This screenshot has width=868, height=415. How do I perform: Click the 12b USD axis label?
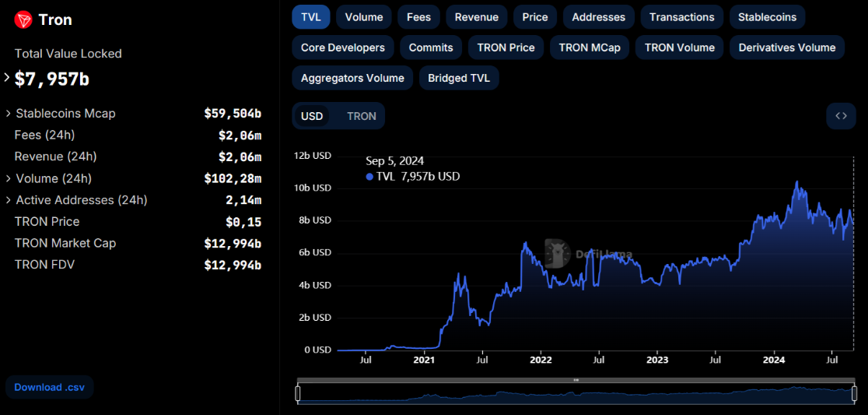coord(313,156)
